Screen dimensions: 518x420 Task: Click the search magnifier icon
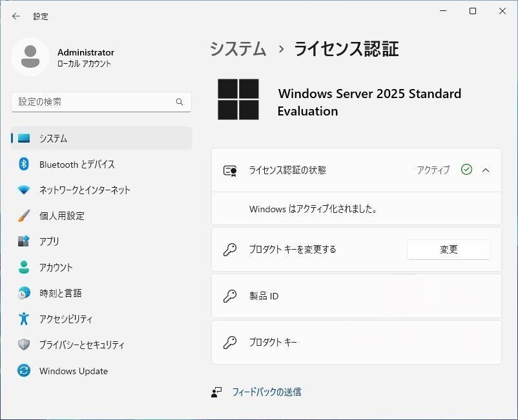pos(180,102)
